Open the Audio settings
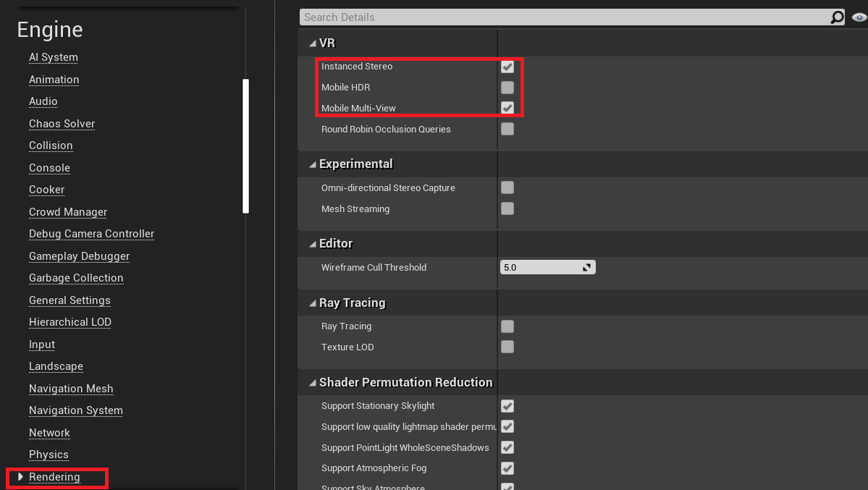The width and height of the screenshot is (868, 490). [x=43, y=101]
